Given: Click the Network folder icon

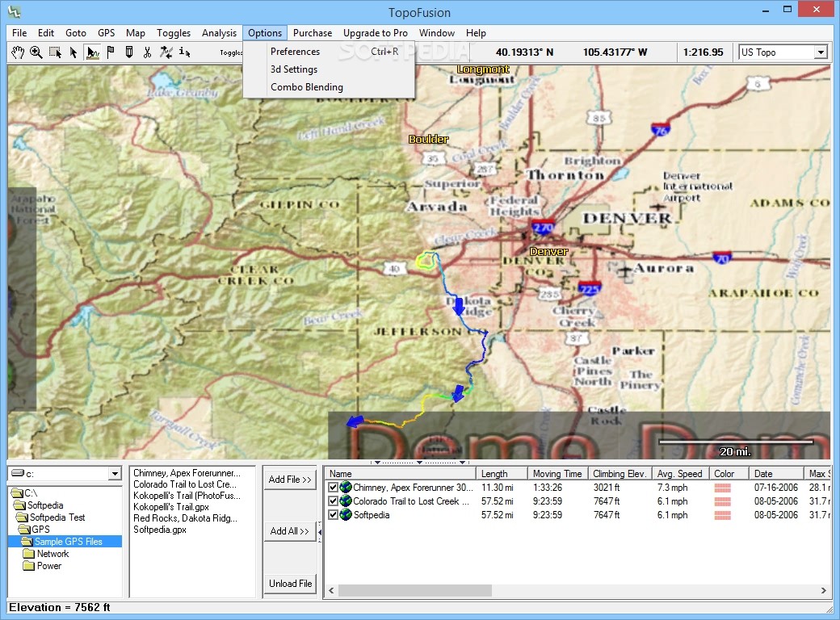Looking at the screenshot, I should 29,554.
